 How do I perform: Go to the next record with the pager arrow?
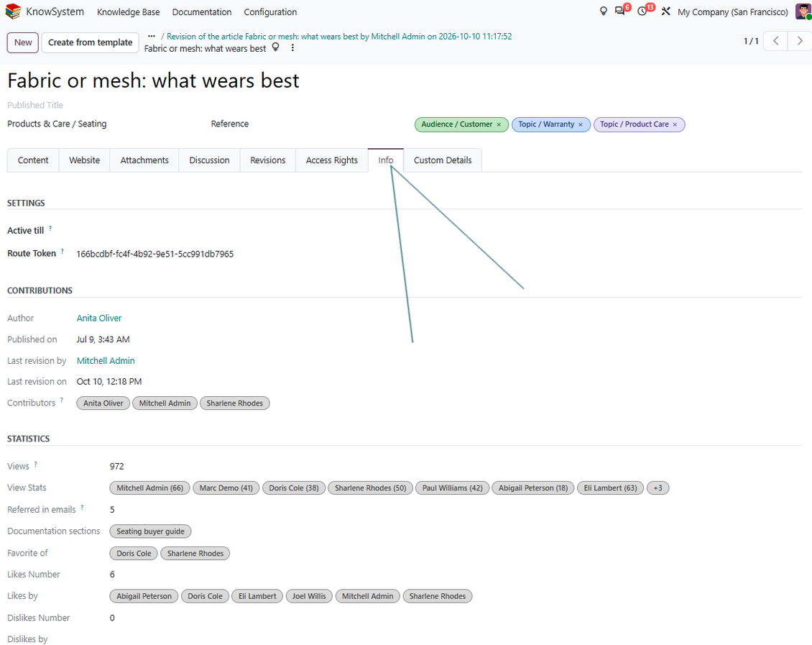(800, 41)
